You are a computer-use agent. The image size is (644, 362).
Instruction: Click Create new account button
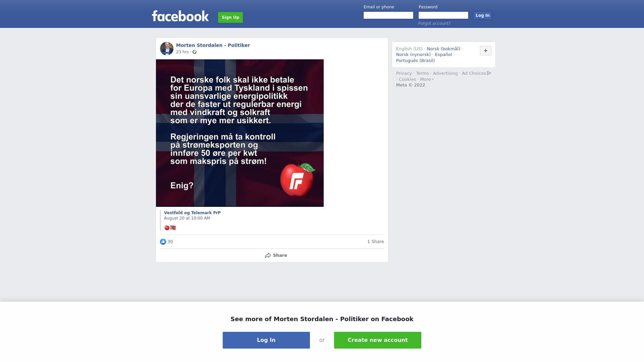378,340
